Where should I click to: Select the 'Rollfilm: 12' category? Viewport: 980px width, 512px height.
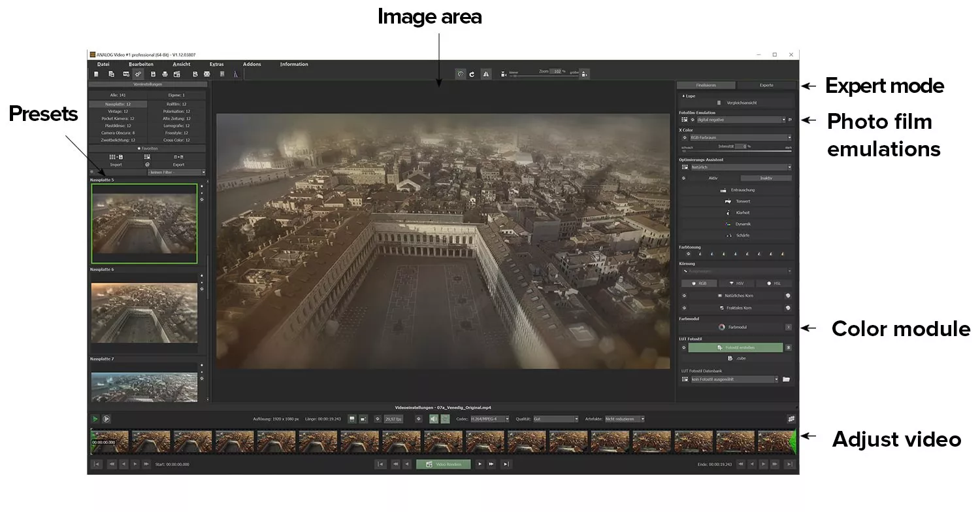[x=177, y=104]
